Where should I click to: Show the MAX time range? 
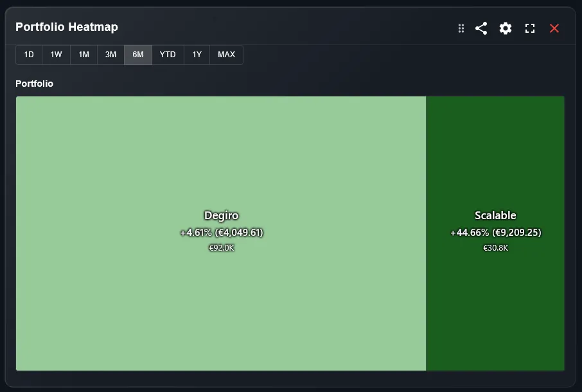pos(225,55)
